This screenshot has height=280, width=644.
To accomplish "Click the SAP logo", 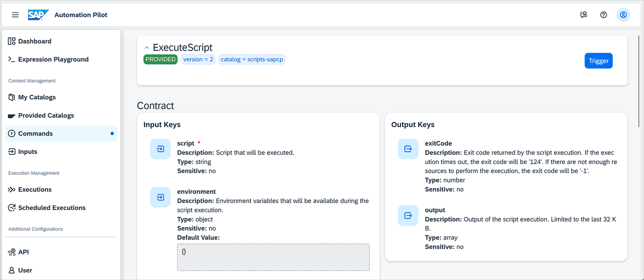I will pos(38,15).
